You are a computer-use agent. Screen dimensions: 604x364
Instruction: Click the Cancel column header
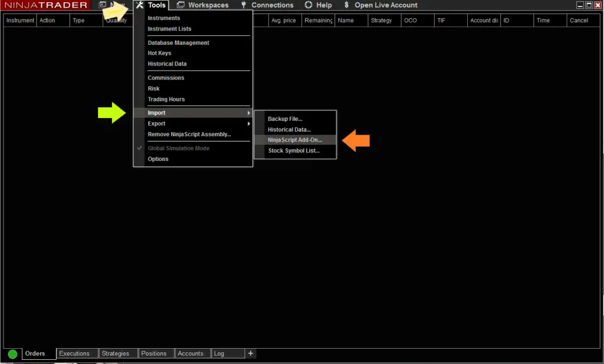[x=583, y=21]
